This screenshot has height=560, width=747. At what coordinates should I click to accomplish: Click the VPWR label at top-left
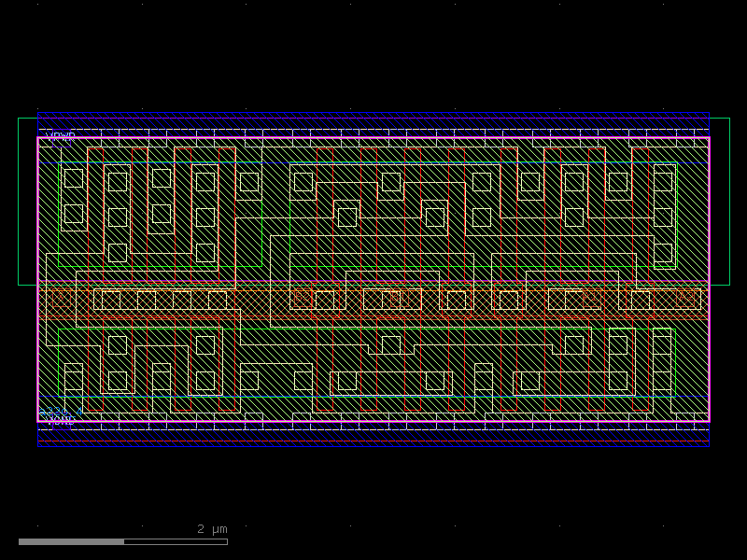pos(60,136)
